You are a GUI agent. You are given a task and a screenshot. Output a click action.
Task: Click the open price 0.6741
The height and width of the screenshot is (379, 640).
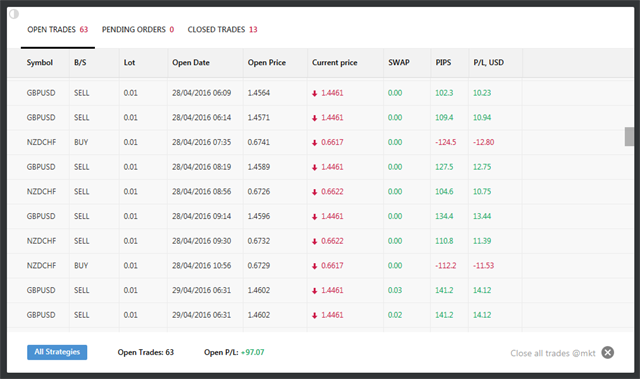[x=258, y=142]
